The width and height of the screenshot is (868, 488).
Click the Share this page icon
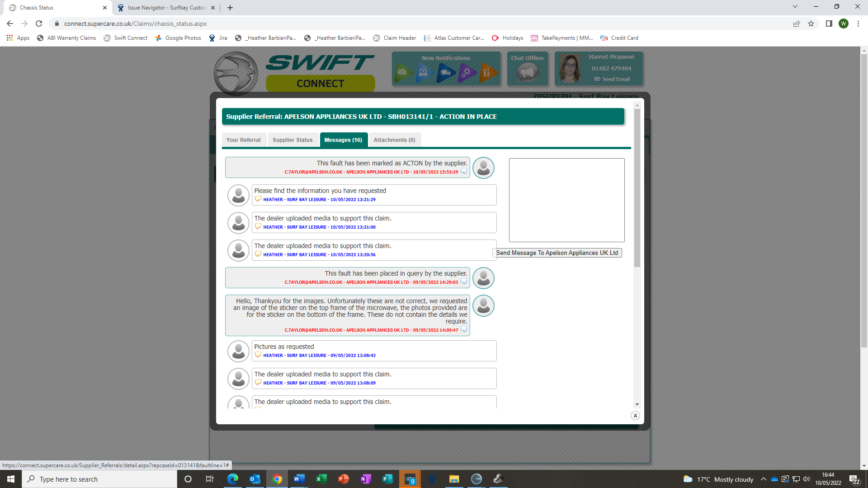(797, 23)
